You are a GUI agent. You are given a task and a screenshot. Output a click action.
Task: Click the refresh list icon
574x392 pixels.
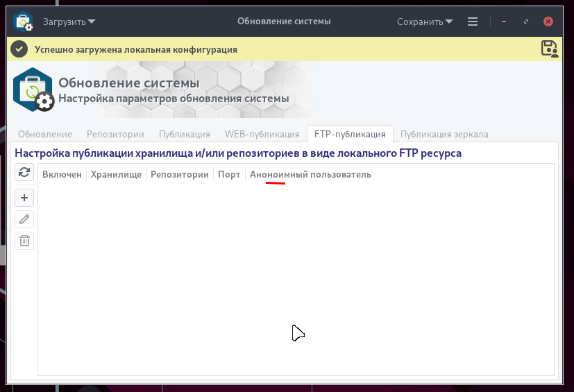point(24,172)
